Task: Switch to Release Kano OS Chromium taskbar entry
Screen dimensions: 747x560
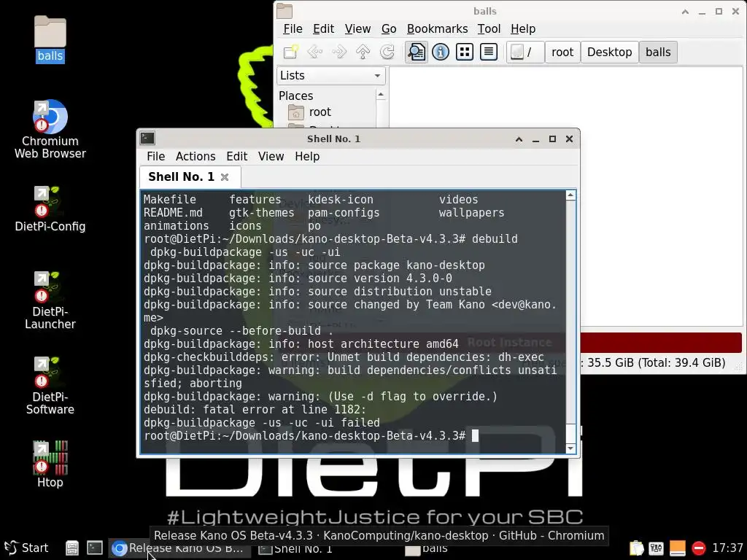Action: 180,548
